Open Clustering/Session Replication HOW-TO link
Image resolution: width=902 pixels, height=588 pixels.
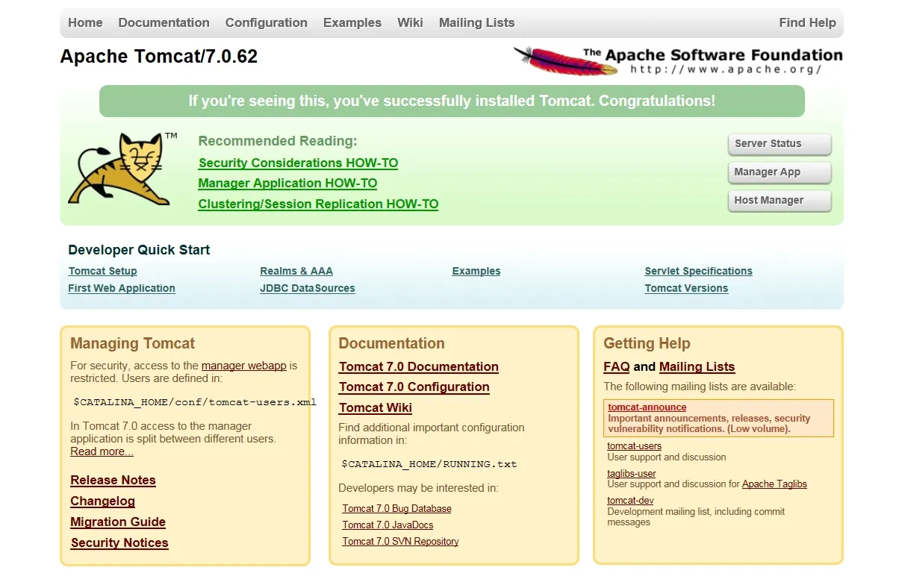(x=318, y=204)
